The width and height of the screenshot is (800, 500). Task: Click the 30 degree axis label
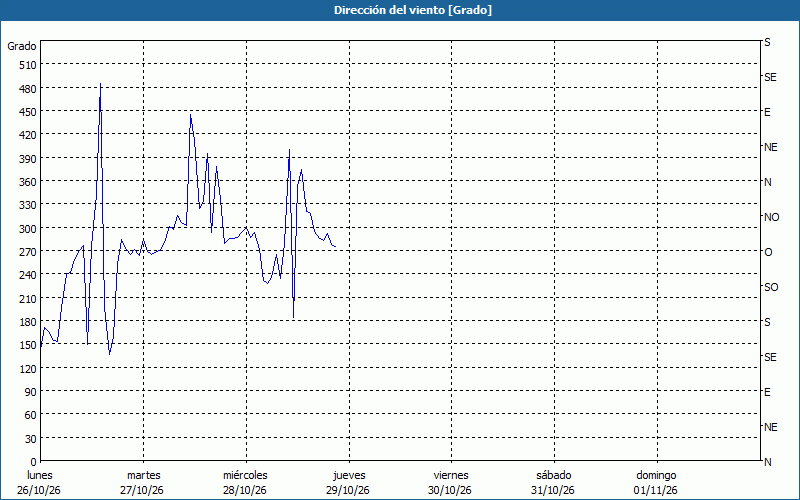31,439
